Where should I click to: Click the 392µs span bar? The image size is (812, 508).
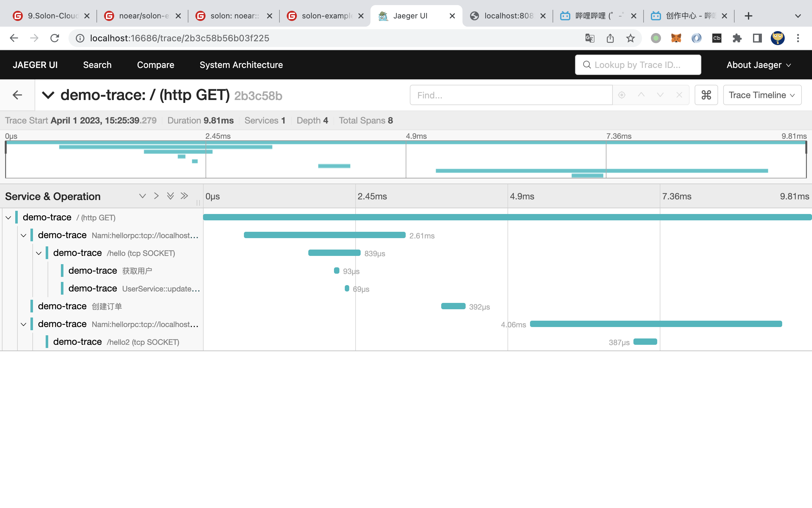click(x=453, y=306)
